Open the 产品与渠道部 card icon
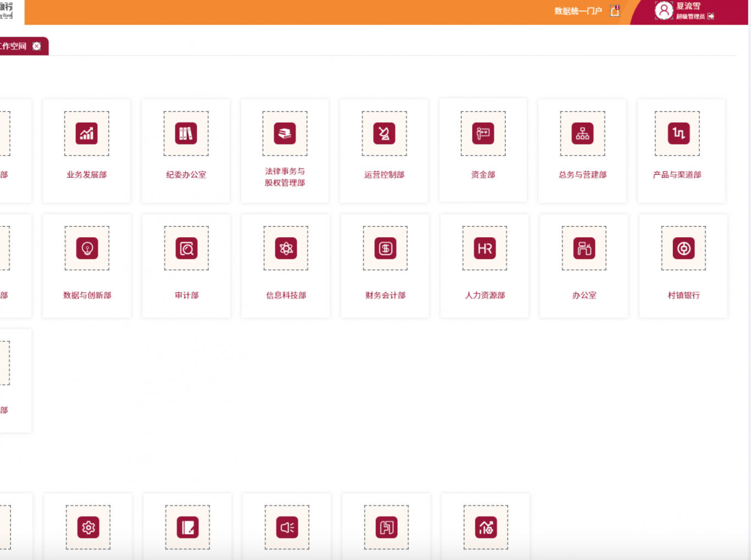Screen dimensions: 751x560 point(679,134)
